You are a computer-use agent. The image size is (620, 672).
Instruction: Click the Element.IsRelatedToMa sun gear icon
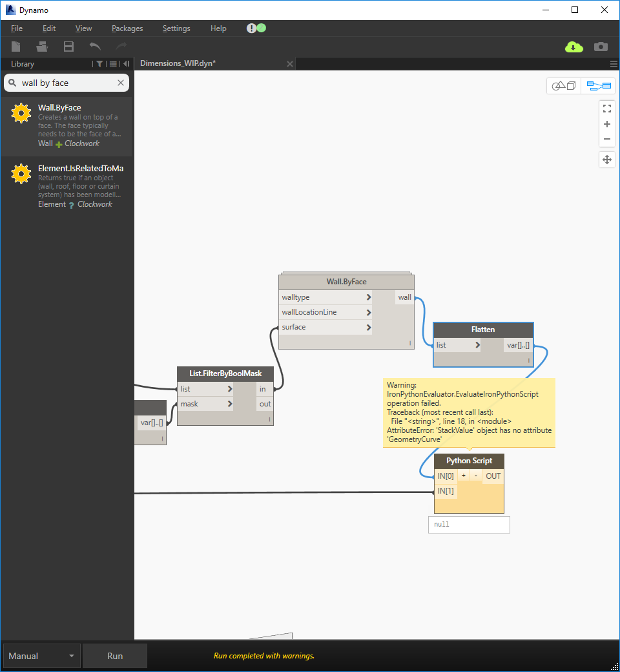(x=21, y=174)
